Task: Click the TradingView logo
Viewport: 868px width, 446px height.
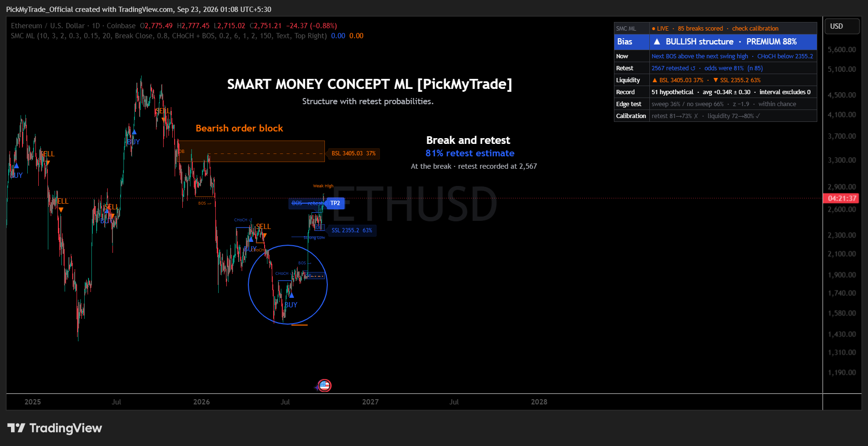Action: coord(55,428)
